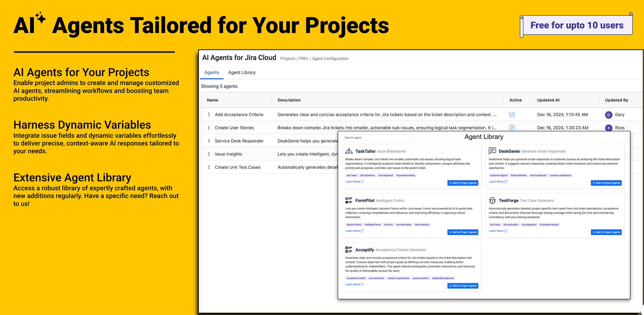644x315 pixels.
Task: Click 'Dec 16, 2024, 1:13:45 AM' timestamp
Action: (x=562, y=114)
